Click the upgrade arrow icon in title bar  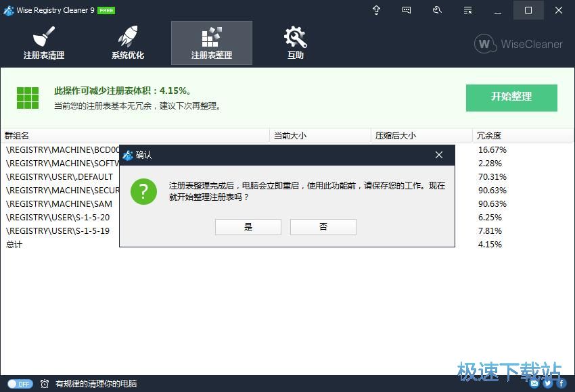click(x=376, y=10)
